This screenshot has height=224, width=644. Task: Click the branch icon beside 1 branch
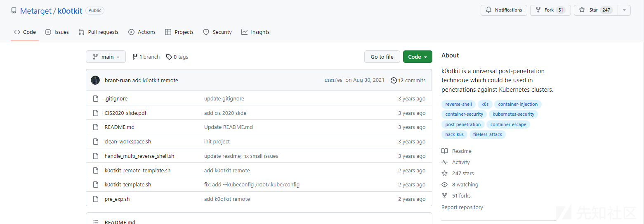click(x=135, y=57)
